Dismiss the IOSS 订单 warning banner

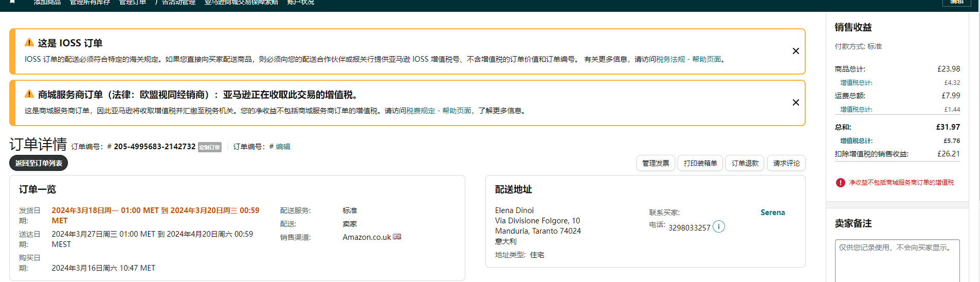pyautogui.click(x=795, y=51)
